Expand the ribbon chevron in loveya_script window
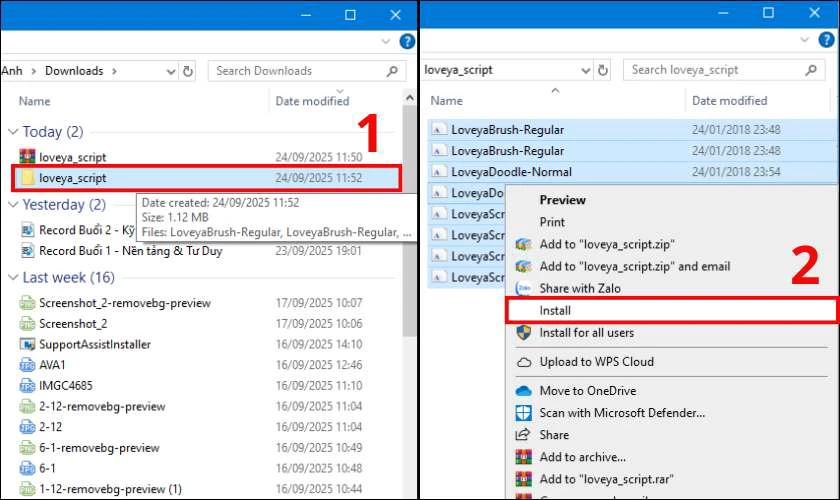This screenshot has height=500, width=840. pos(805,40)
